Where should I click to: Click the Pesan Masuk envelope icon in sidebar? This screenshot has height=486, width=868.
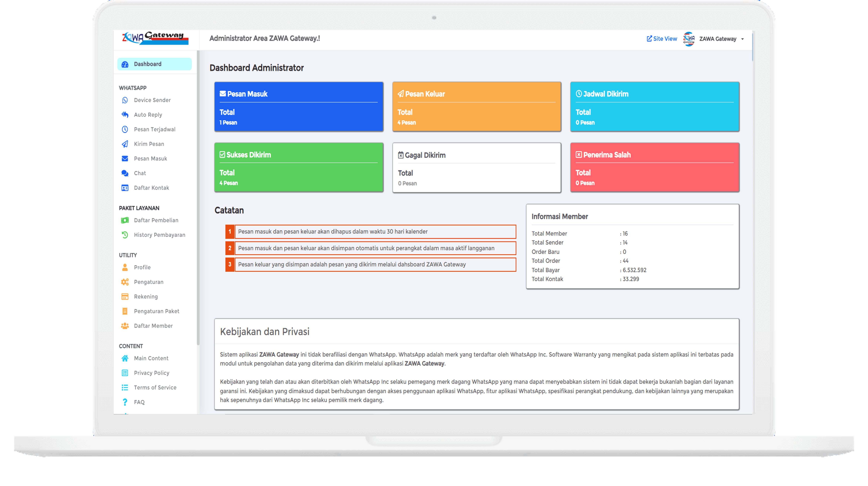click(125, 158)
